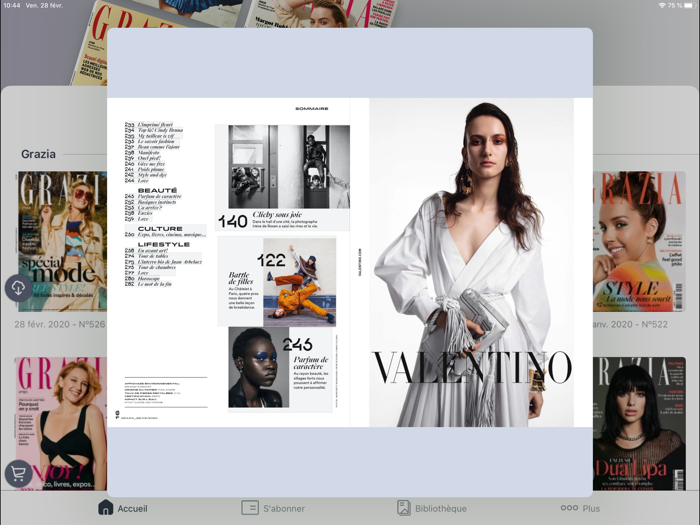Tap the 10:44 clock in the status bar
The height and width of the screenshot is (525, 700).
click(12, 5)
